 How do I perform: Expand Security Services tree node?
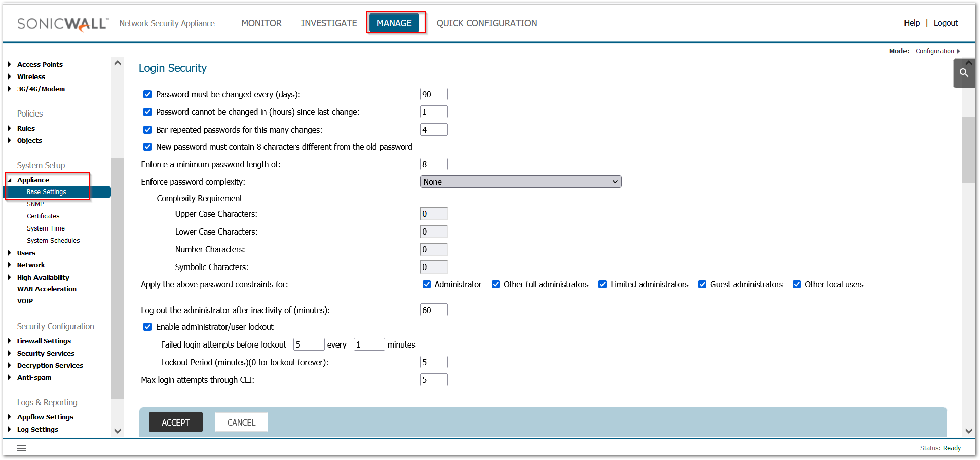coord(10,353)
